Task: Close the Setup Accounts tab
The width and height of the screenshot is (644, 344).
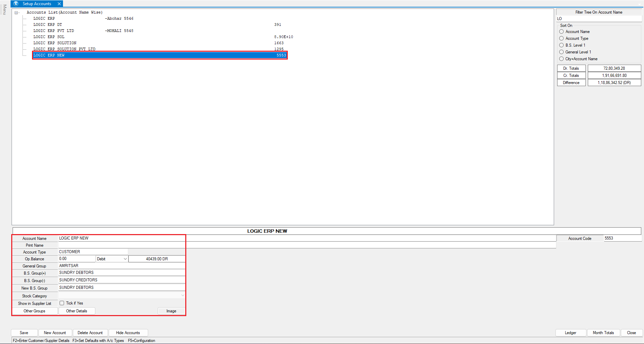Action: [x=59, y=4]
